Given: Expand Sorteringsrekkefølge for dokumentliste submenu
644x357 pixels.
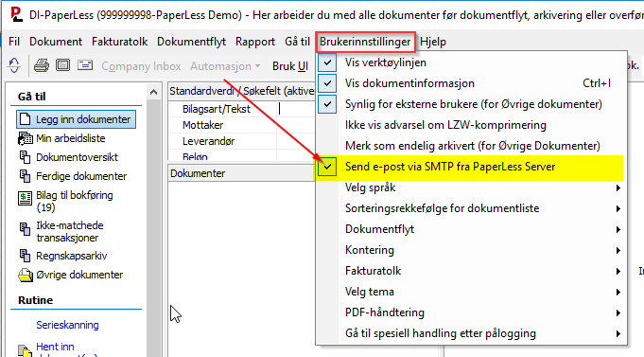Looking at the screenshot, I should pos(471,208).
